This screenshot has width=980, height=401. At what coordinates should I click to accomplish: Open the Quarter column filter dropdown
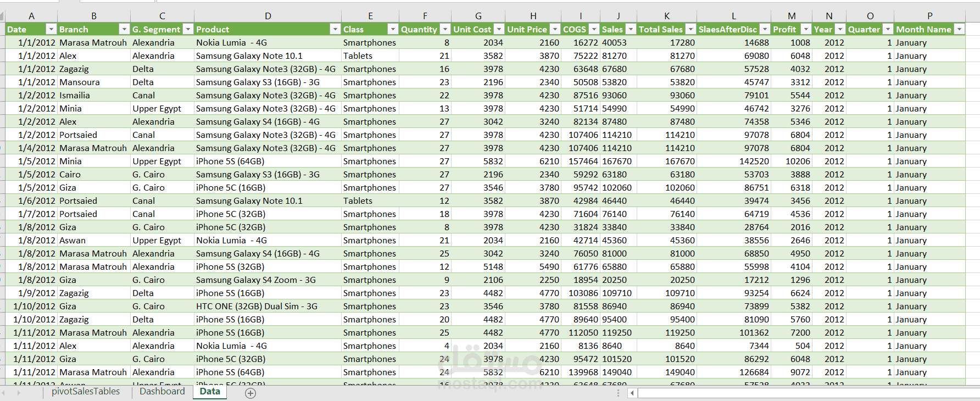point(888,29)
